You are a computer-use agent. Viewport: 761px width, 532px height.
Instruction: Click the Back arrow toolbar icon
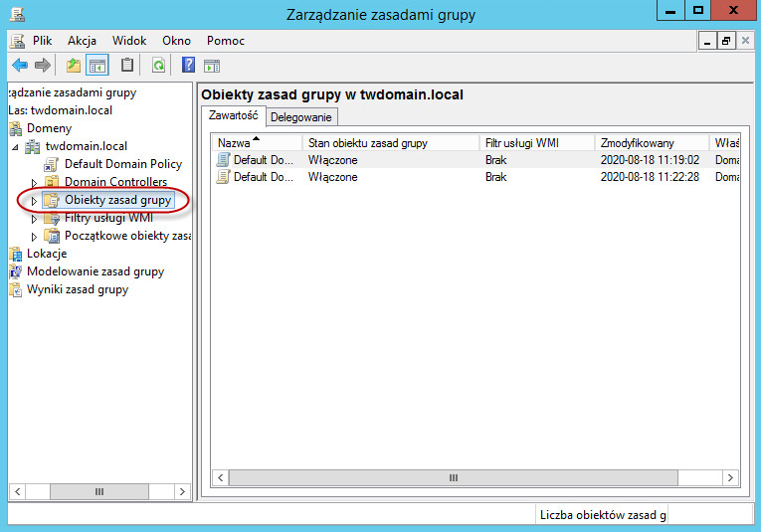pyautogui.click(x=19, y=66)
